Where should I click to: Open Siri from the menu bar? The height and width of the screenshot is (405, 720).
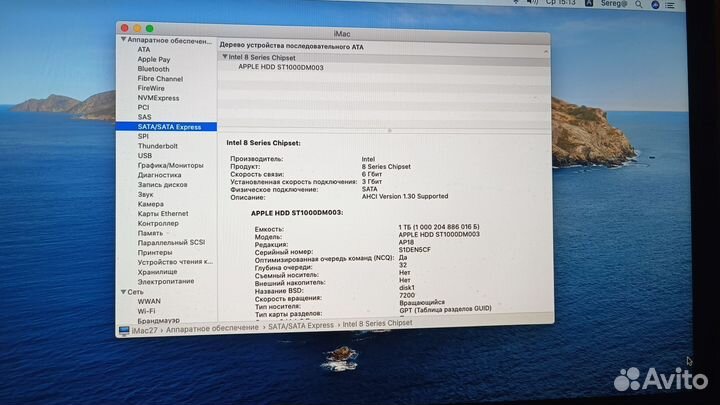pos(655,5)
